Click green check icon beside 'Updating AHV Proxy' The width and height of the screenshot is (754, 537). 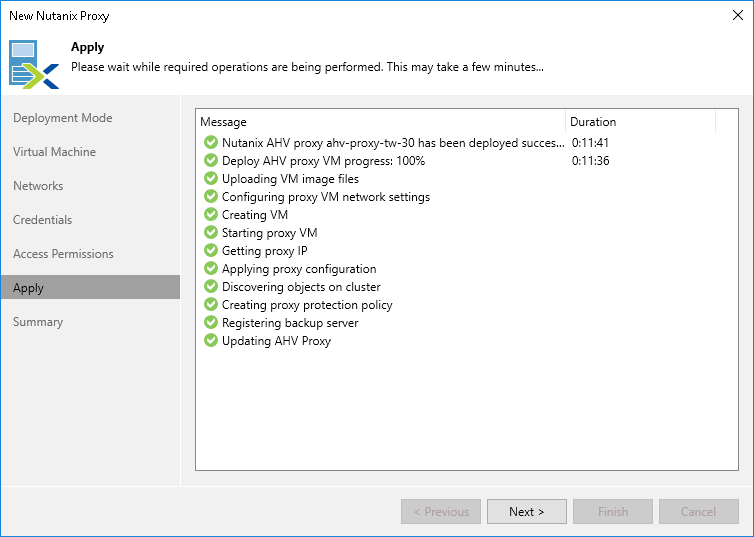tap(211, 340)
